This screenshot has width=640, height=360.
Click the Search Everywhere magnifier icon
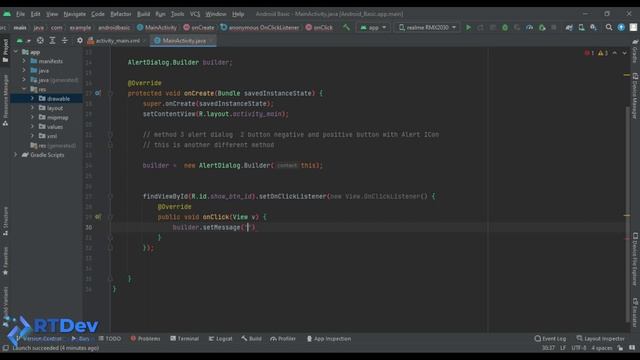coord(609,27)
